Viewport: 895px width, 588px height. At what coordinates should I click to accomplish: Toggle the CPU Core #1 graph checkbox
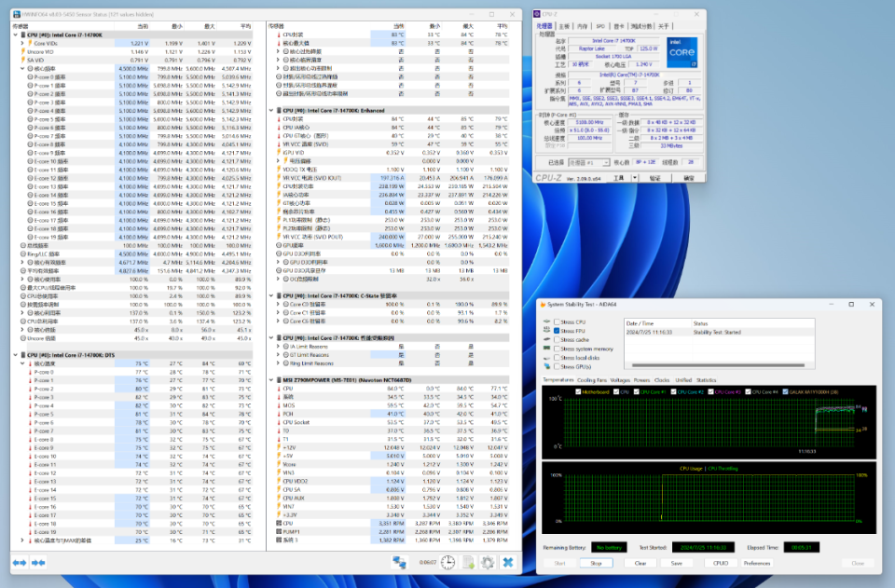click(636, 391)
